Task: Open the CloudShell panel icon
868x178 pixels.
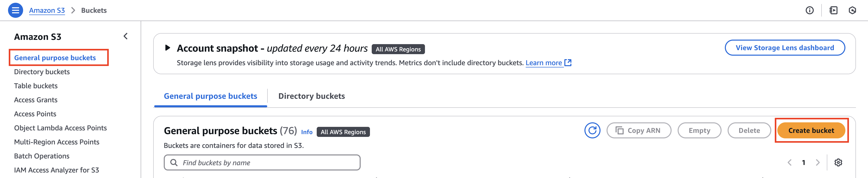Action: coord(833,11)
